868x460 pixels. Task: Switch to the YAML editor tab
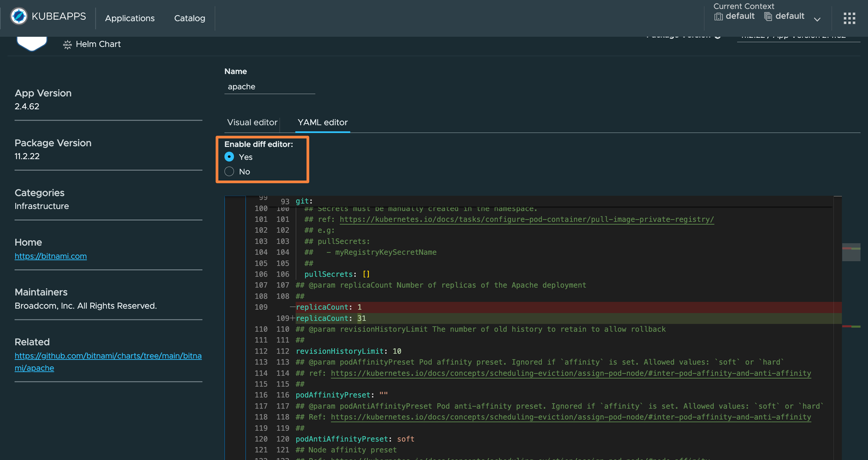323,123
